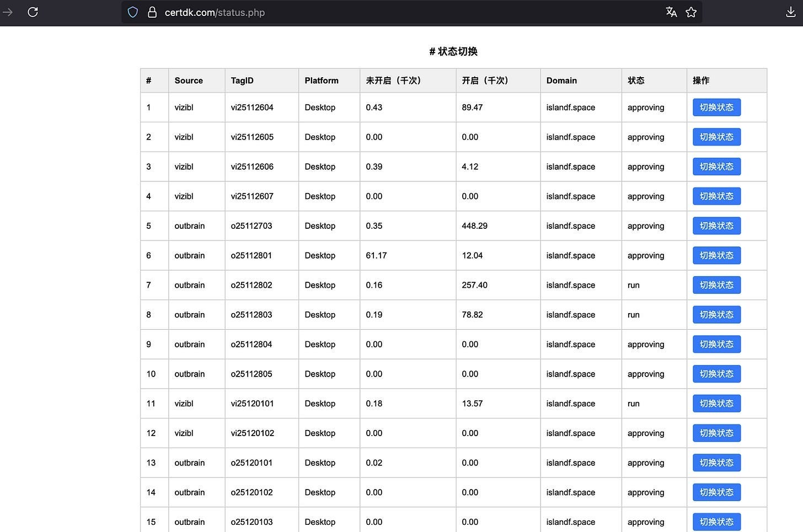
Task: Select the value 0.02 in row 13
Action: coord(374,463)
